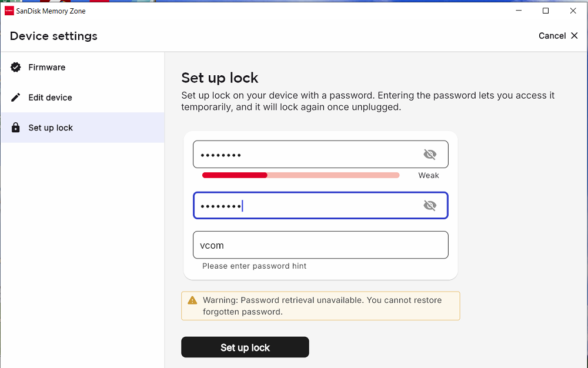This screenshot has height=368, width=588.
Task: Click the yellow warning triangle icon
Action: coord(192,300)
